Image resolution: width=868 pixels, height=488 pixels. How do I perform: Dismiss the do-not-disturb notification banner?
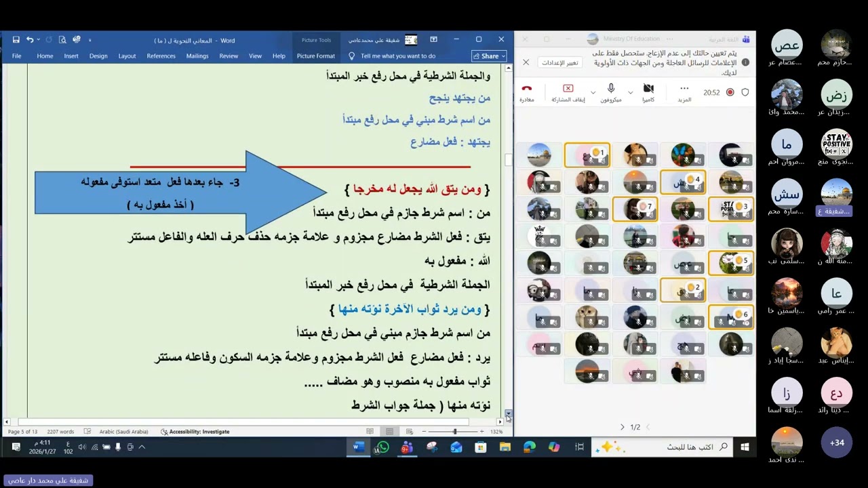tap(526, 62)
